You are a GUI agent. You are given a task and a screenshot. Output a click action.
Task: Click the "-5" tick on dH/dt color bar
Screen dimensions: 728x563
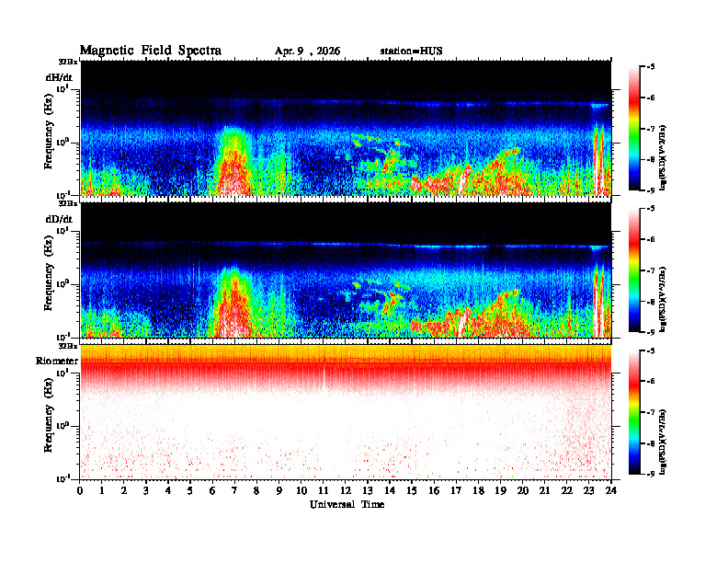(651, 67)
